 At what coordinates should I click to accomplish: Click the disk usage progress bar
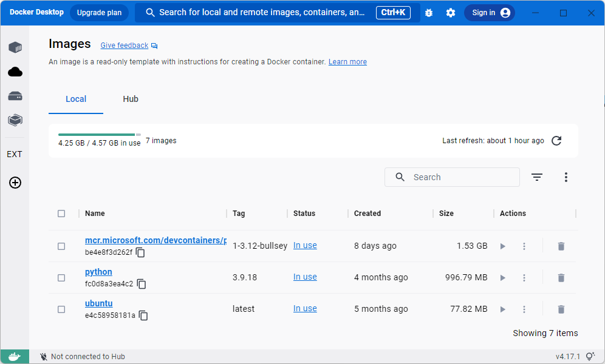point(100,135)
